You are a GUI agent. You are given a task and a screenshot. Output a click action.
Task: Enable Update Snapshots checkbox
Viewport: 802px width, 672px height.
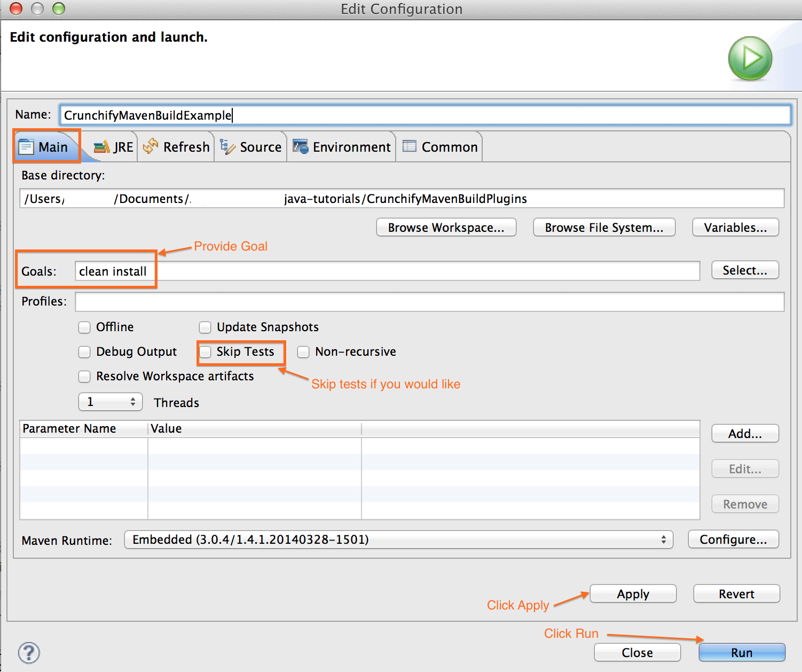(205, 327)
